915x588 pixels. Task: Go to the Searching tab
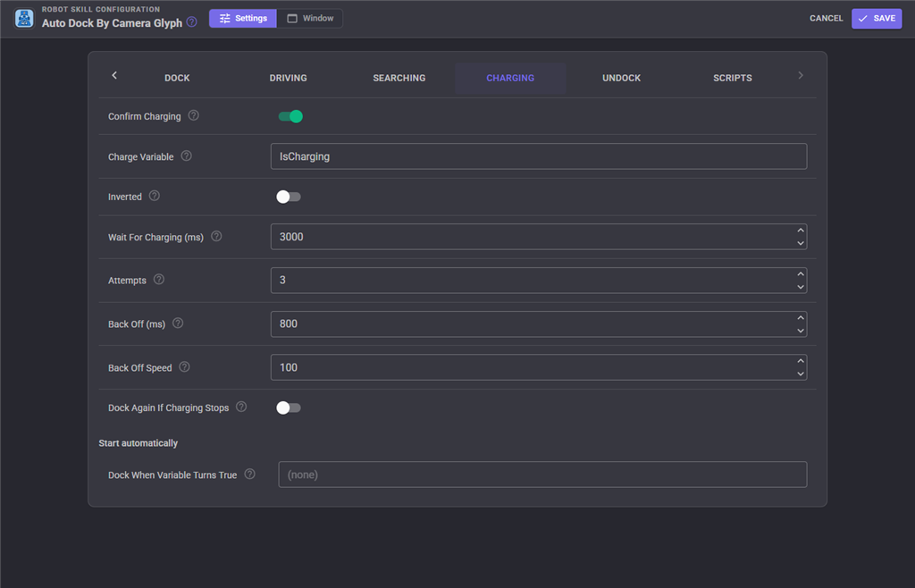(x=399, y=78)
